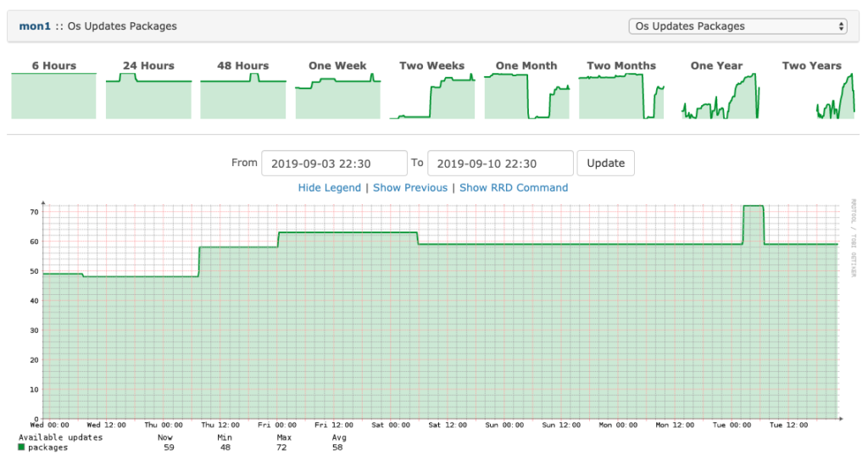The height and width of the screenshot is (461, 868).
Task: Click the main Available updates graph area
Action: coord(441,312)
